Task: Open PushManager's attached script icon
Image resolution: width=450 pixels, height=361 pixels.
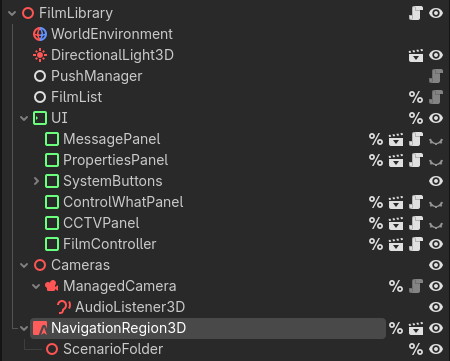Action: 436,76
